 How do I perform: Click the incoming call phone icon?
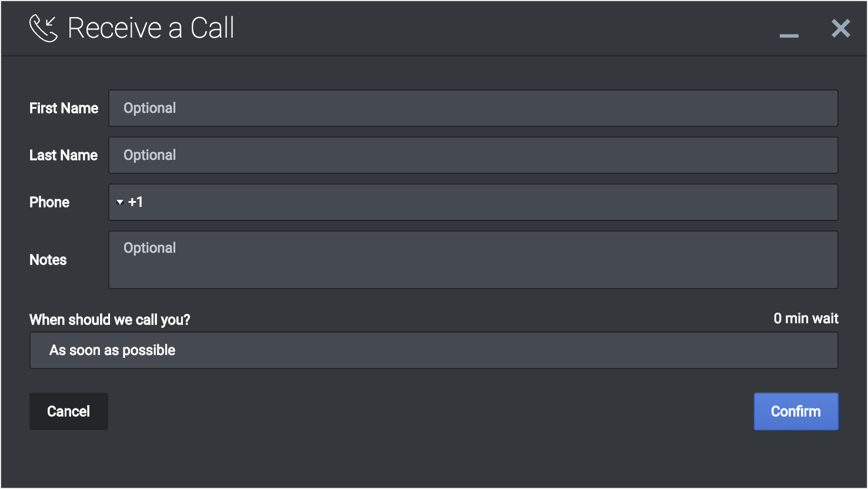(44, 28)
